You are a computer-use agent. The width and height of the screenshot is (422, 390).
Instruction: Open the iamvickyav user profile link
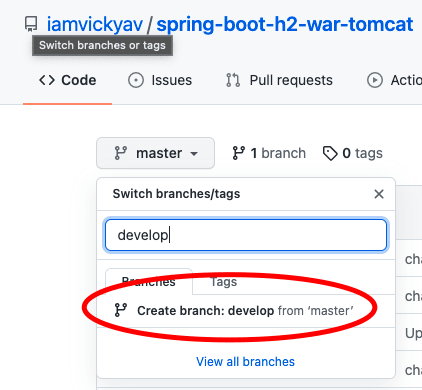click(94, 25)
